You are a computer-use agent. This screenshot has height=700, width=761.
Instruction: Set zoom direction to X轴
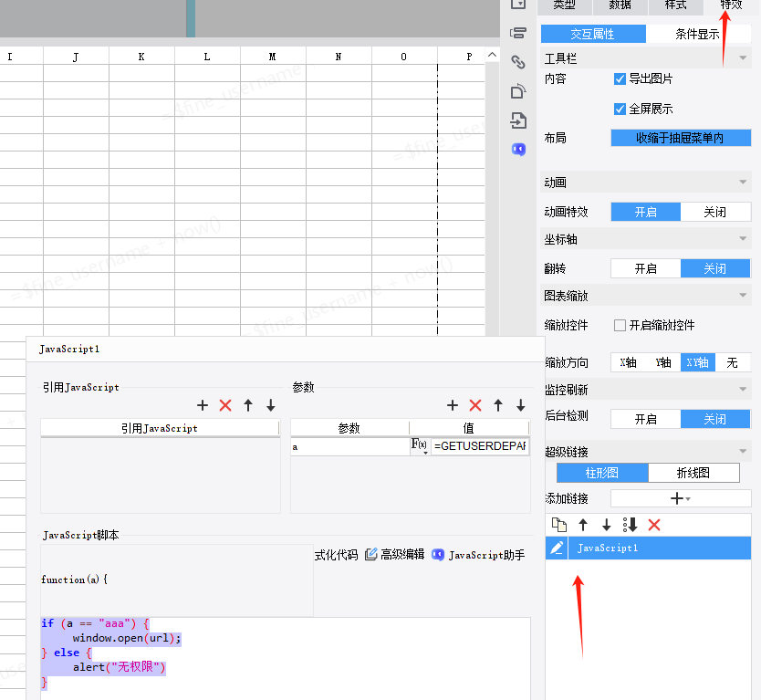628,362
